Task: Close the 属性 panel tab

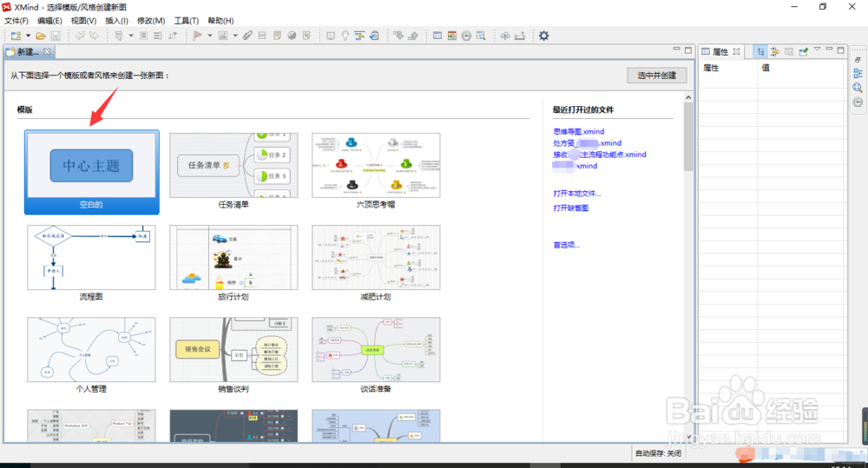Action: (x=736, y=51)
